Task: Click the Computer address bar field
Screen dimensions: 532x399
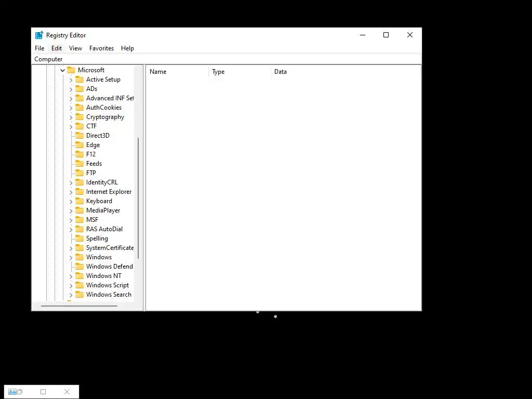Action: click(227, 59)
